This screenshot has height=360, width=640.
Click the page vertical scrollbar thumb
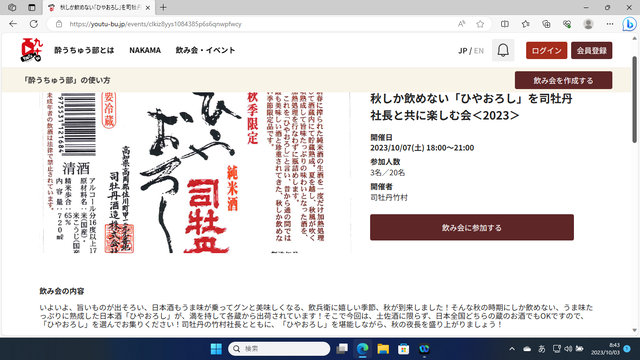click(634, 100)
